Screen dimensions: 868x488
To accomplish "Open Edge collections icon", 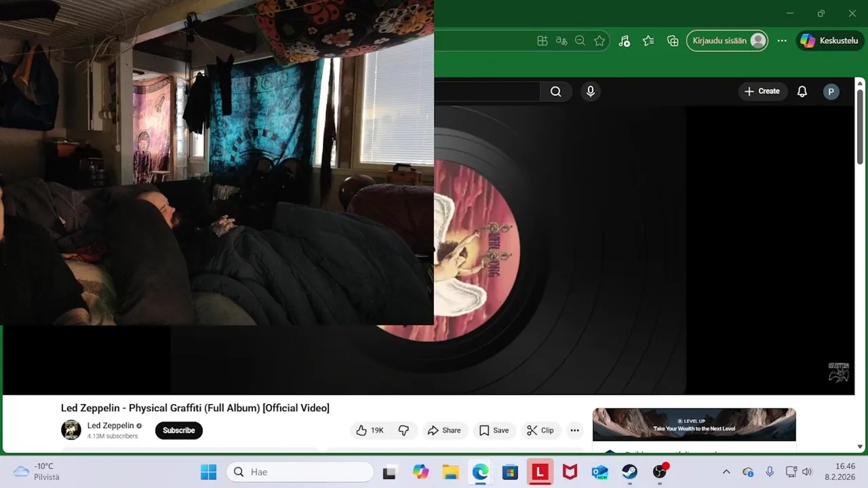I will [673, 41].
